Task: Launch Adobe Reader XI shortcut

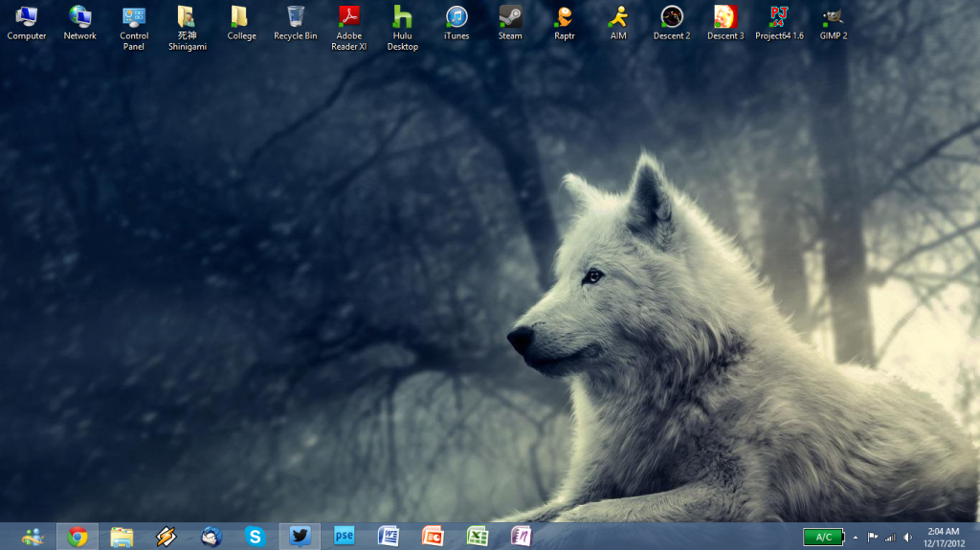Action: (348, 28)
